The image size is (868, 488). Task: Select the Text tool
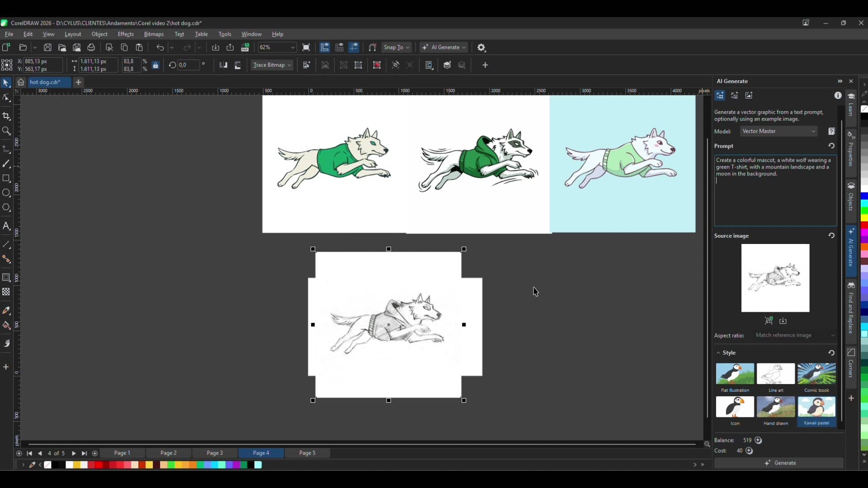(x=6, y=226)
